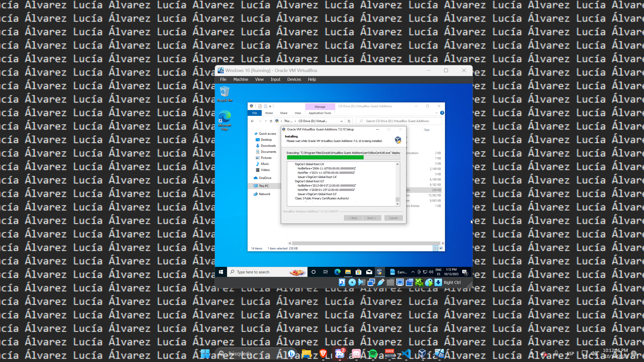The height and width of the screenshot is (362, 644).
Task: Show hidden icons in the guest system tray
Action: 413,272
